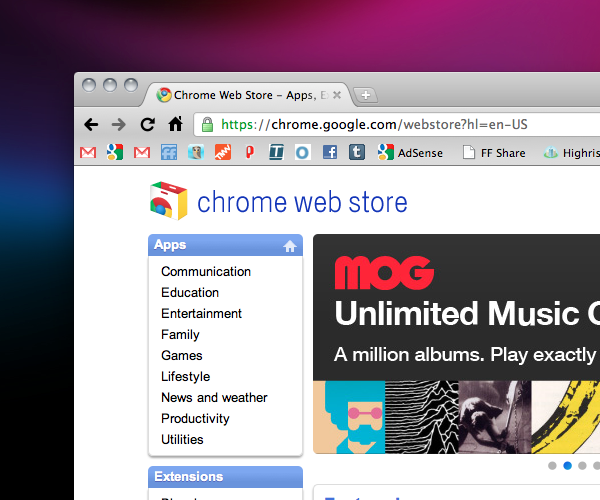Browse the News and weather category

tap(214, 398)
